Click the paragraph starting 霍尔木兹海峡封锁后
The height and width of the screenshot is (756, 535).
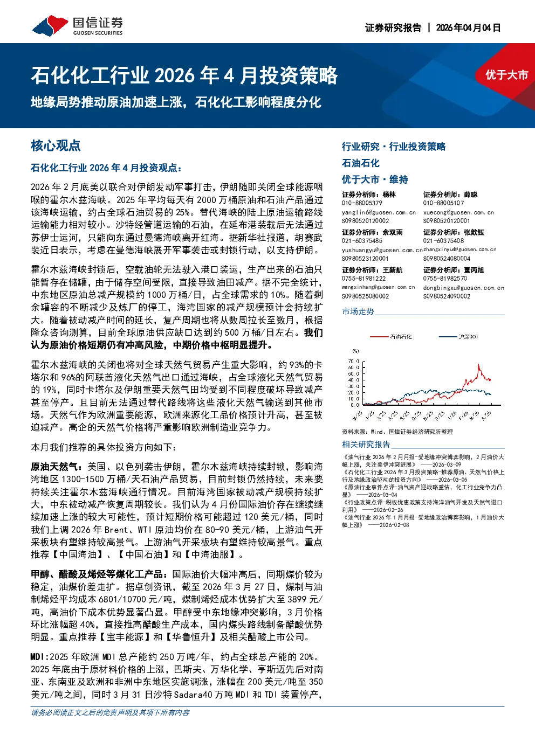177,307
